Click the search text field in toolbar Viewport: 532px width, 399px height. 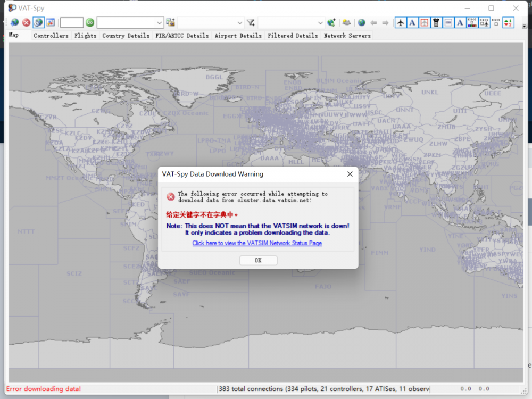click(71, 22)
